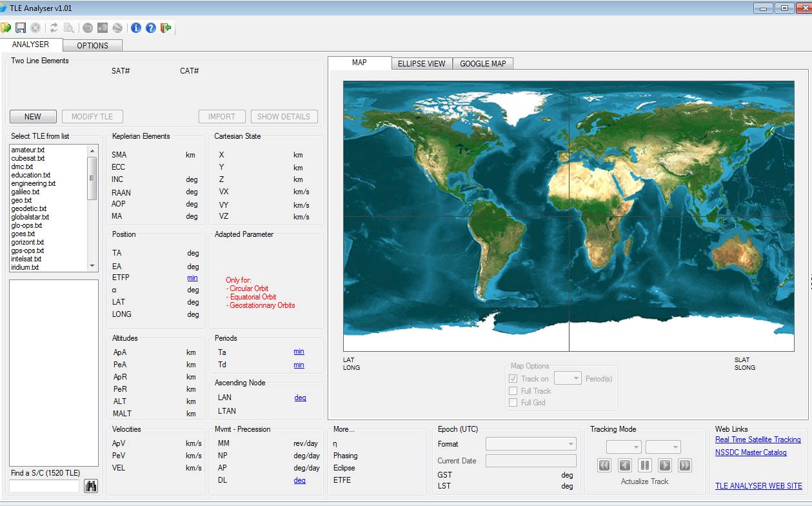Open the GOOGLE MAP tab
812x506 pixels.
[482, 63]
